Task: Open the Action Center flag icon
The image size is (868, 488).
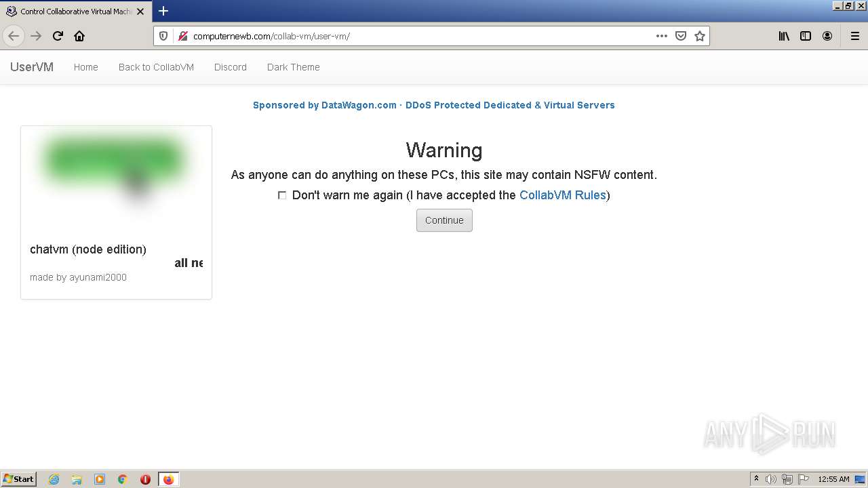Action: [804, 479]
